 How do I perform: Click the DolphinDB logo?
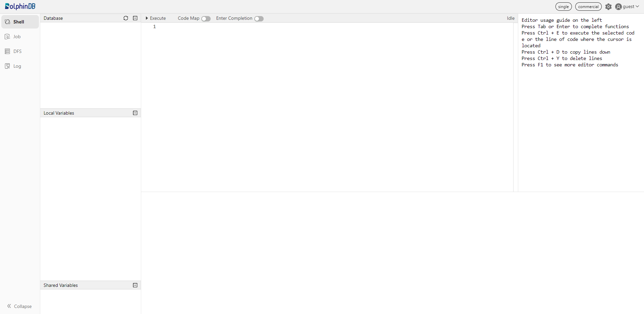pos(20,6)
